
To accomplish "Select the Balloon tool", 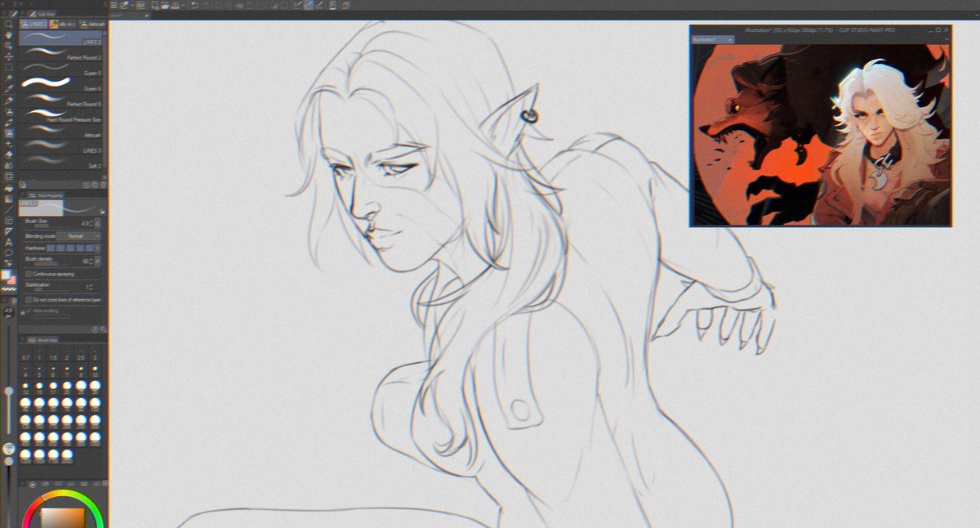I will (8, 253).
